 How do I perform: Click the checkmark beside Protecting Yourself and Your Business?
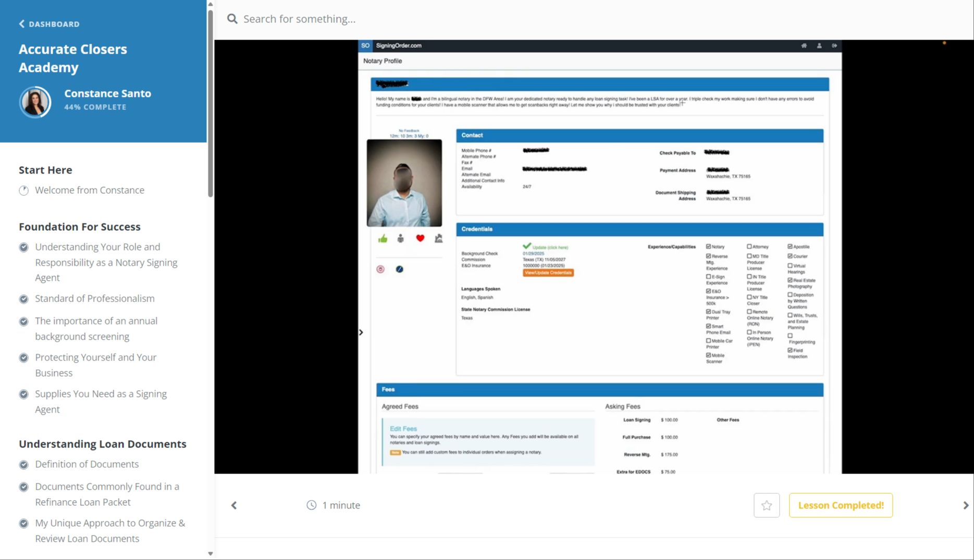pos(23,358)
